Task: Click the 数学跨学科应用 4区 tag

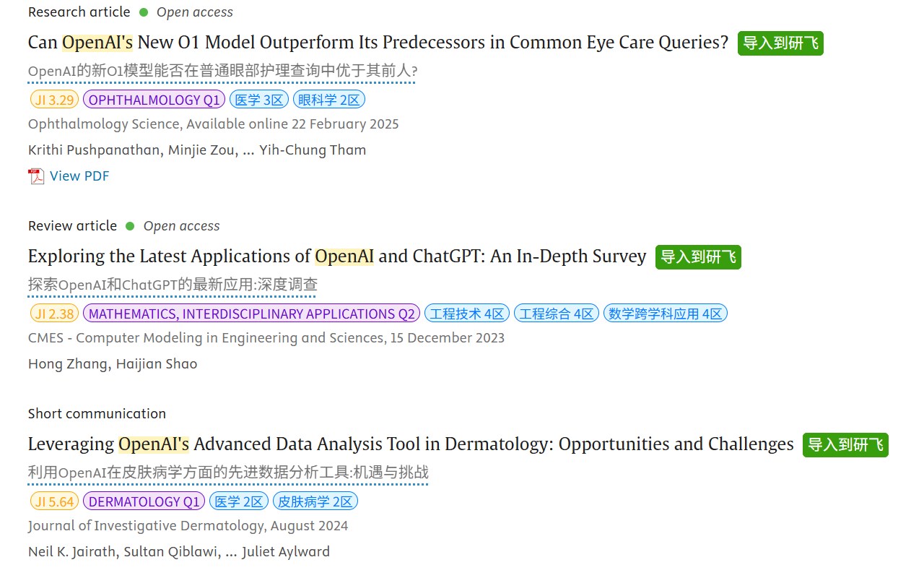Action: 665,314
